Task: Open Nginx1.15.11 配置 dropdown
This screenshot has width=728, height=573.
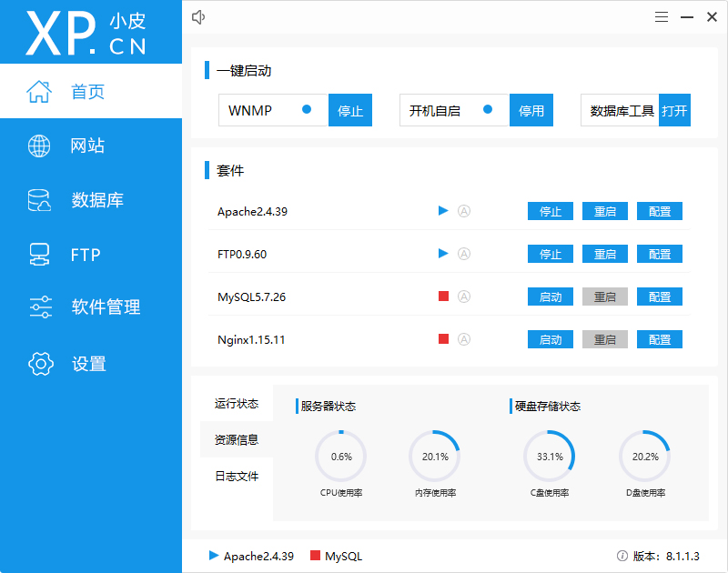Action: click(659, 339)
